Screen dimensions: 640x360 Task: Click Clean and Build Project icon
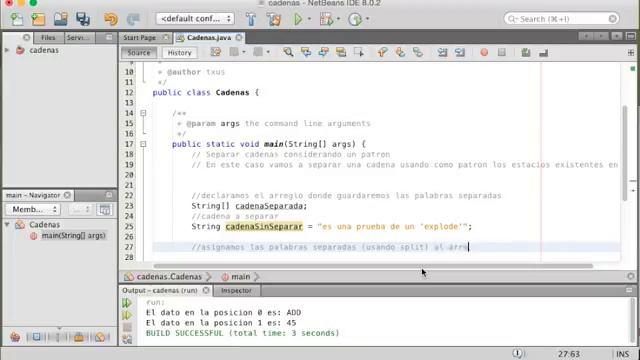pyautogui.click(x=274, y=19)
